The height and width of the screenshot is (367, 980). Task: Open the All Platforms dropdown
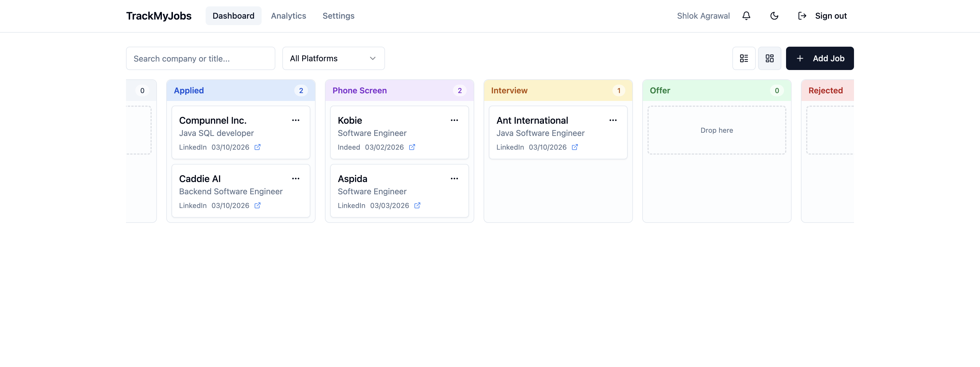333,58
